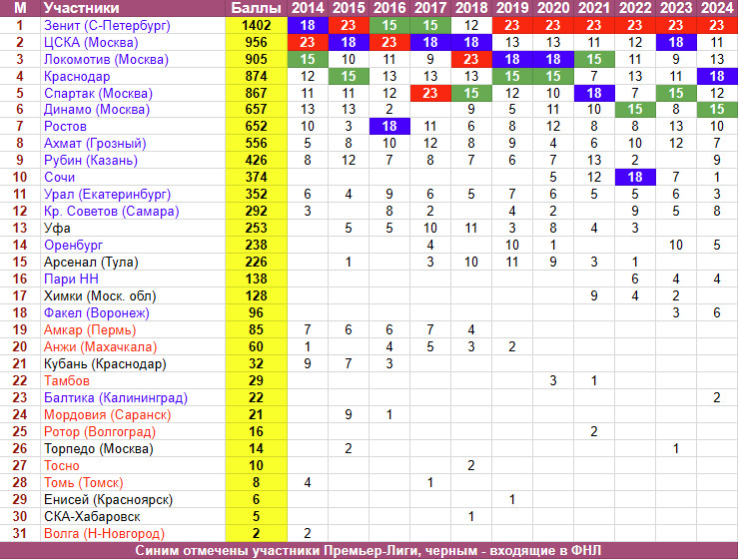This screenshot has height=560, width=739.
Task: Click Спартак's total points 867
Action: pos(256,93)
